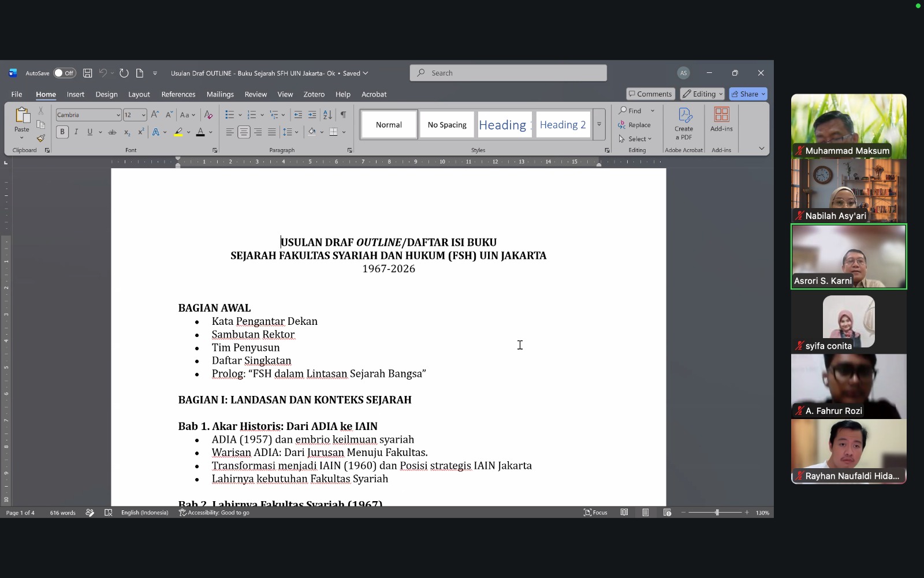Click the Cut scissors icon
This screenshot has height=578, width=924.
(x=40, y=110)
